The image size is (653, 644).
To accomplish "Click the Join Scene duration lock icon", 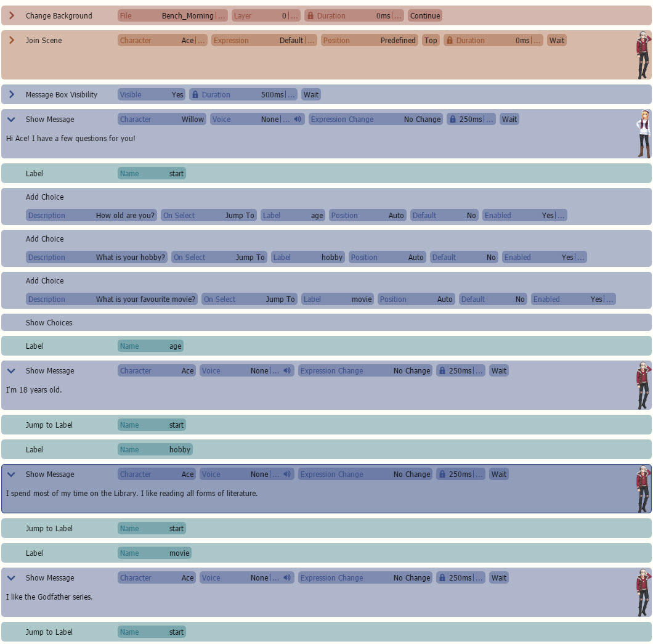I will (x=450, y=41).
